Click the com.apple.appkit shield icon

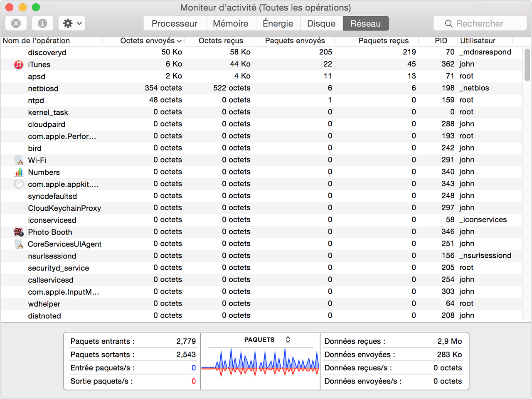19,184
